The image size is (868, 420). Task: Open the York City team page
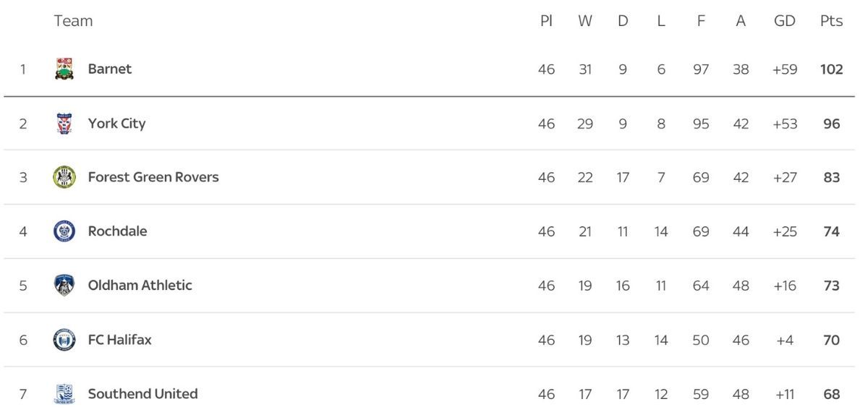coord(116,124)
